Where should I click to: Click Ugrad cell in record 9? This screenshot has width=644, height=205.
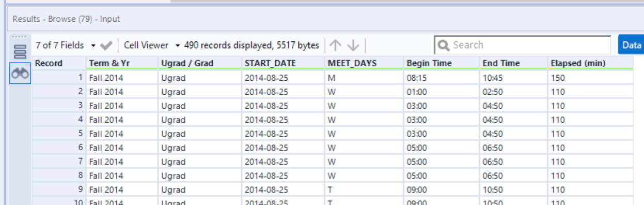[x=199, y=189]
